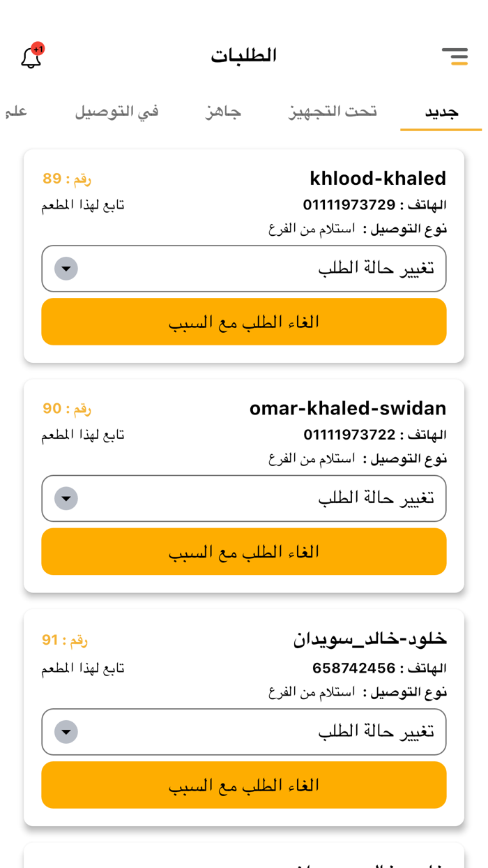Screen dimensions: 488x868
Task: Open the في التوصيل tab
Action: 116,110
